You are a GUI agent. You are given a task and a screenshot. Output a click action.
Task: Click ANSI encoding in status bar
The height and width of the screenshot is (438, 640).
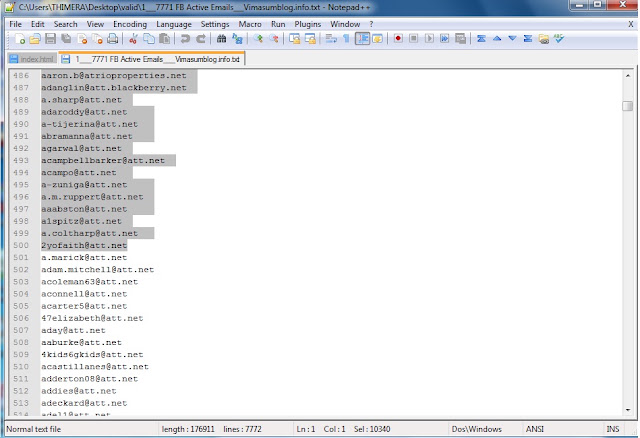(x=535, y=429)
